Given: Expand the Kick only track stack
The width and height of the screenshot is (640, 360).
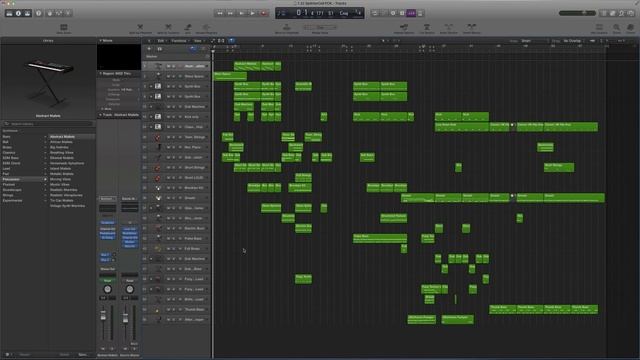Looking at the screenshot, I should coord(151,117).
